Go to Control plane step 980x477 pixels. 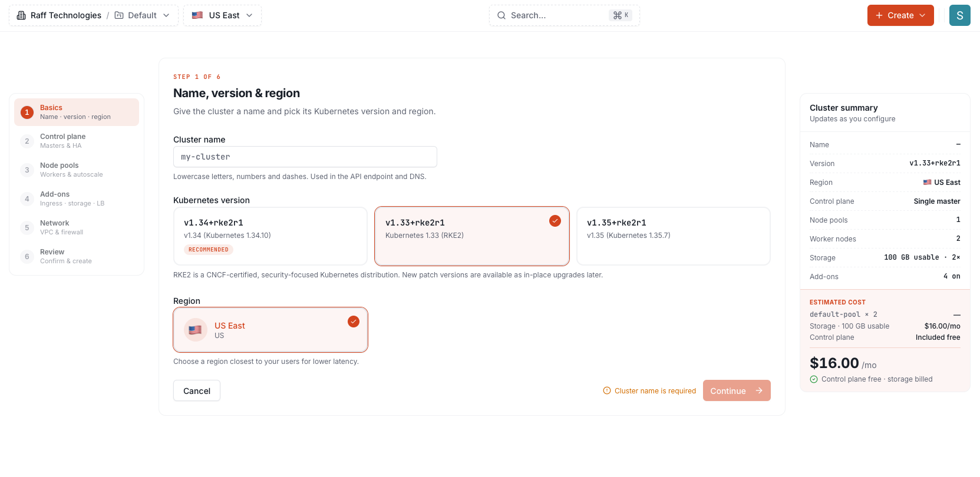77,141
